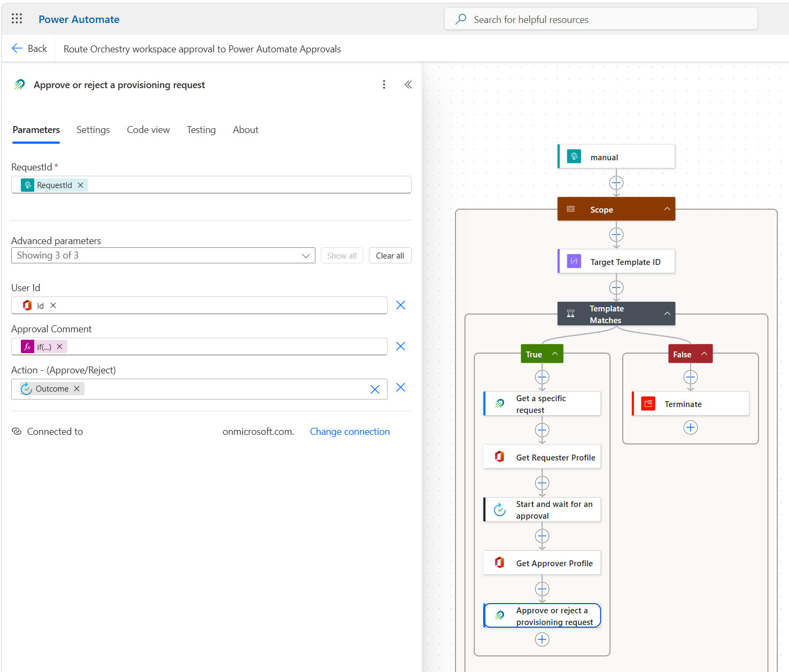Select the Approve or reject provisioning node
Screen dimensions: 789x672
coord(542,615)
